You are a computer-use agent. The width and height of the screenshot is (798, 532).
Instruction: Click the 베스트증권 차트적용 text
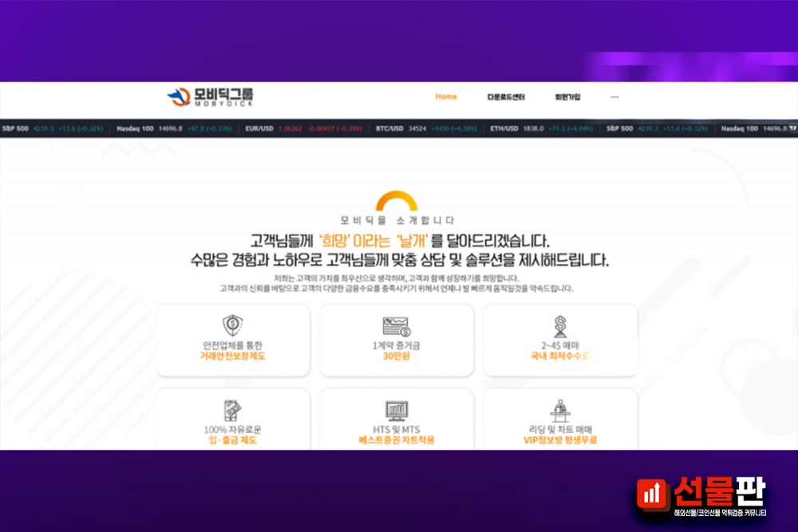[x=396, y=439]
